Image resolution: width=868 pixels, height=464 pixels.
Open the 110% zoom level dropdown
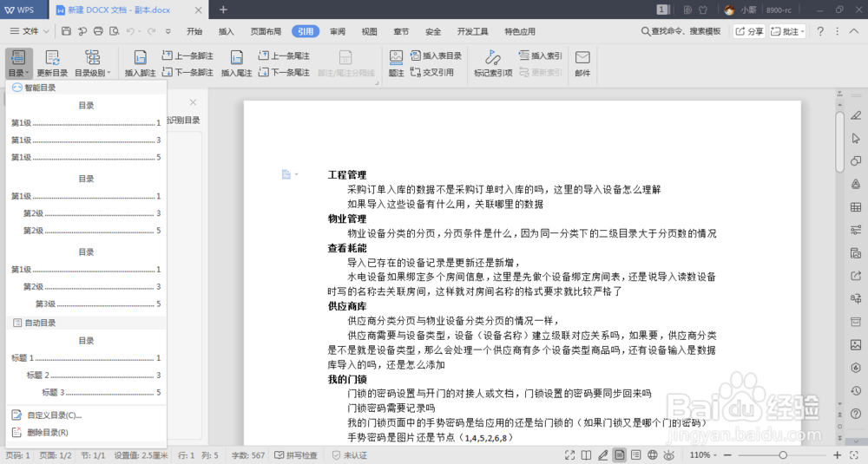[x=703, y=455]
